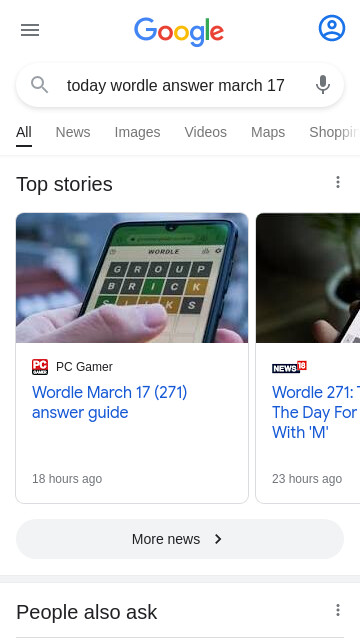Click the News18 source logo
The height and width of the screenshot is (640, 360).
pos(289,367)
